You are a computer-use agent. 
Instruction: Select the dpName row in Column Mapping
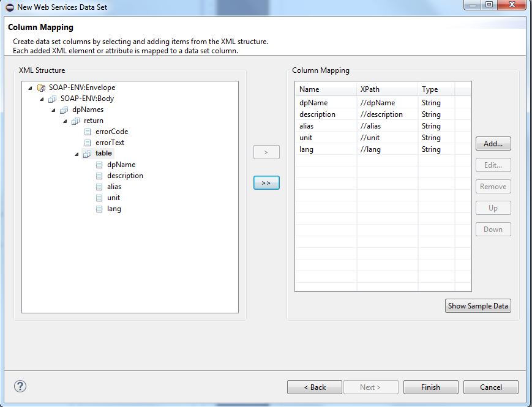click(383, 103)
